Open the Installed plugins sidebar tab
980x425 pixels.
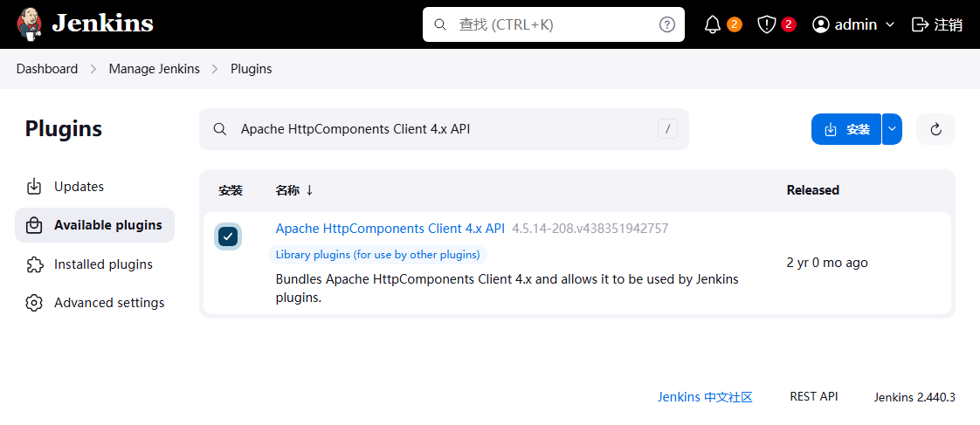pyautogui.click(x=95, y=264)
